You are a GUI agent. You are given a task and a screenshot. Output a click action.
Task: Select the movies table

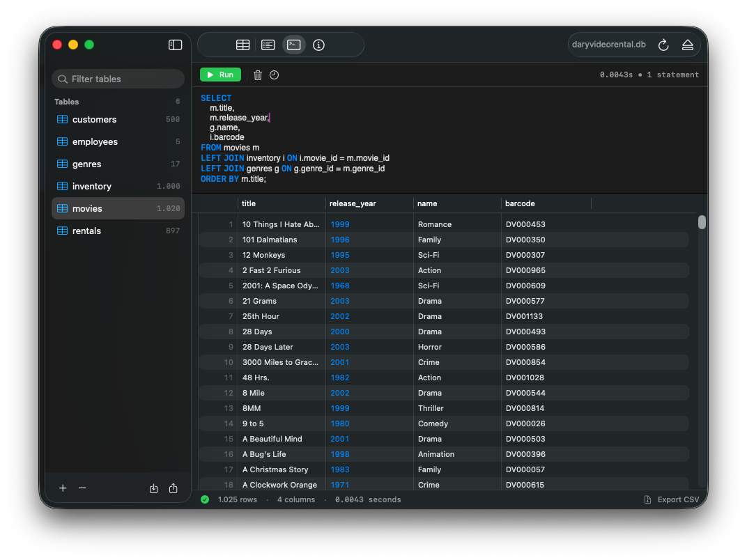pos(118,208)
